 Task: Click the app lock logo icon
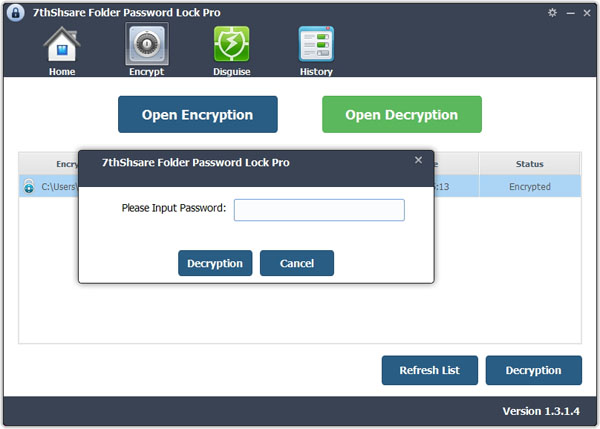pos(16,13)
